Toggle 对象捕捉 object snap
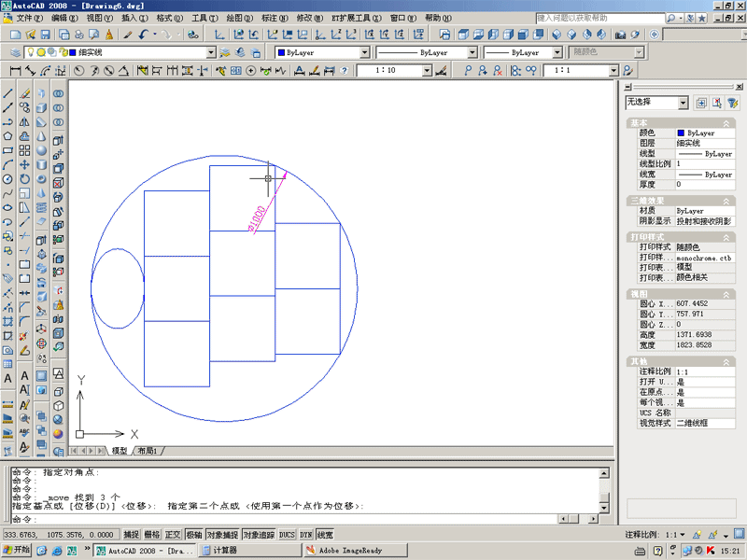Viewport: 747px width, 560px height. point(222,535)
